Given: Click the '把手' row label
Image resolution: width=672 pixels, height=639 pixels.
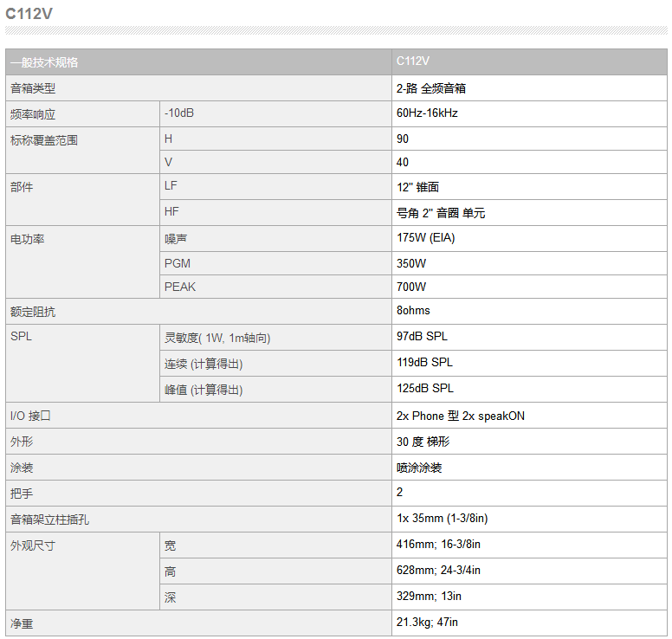Looking at the screenshot, I should 22,494.
